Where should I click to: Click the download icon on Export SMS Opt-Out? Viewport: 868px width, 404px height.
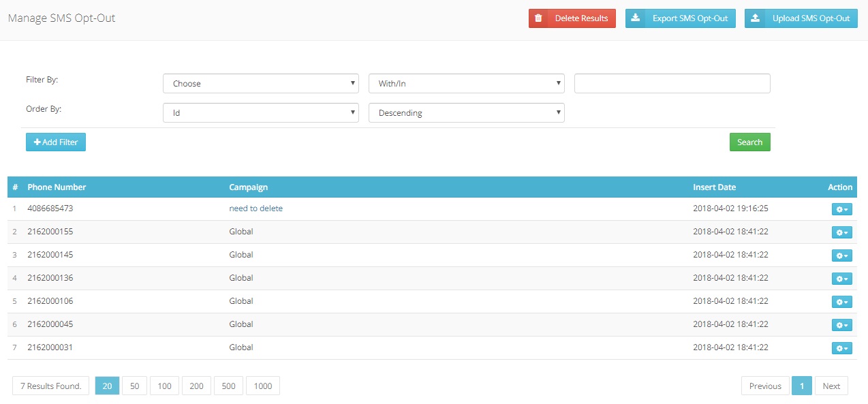[x=635, y=18]
